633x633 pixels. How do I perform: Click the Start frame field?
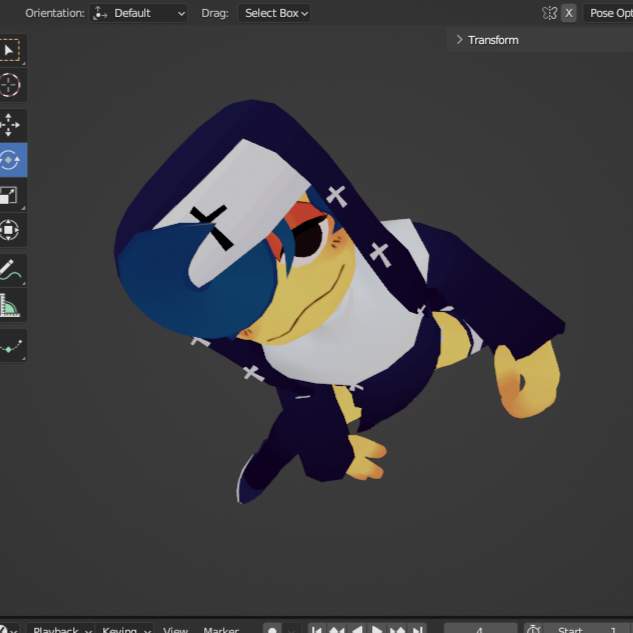pos(589,629)
